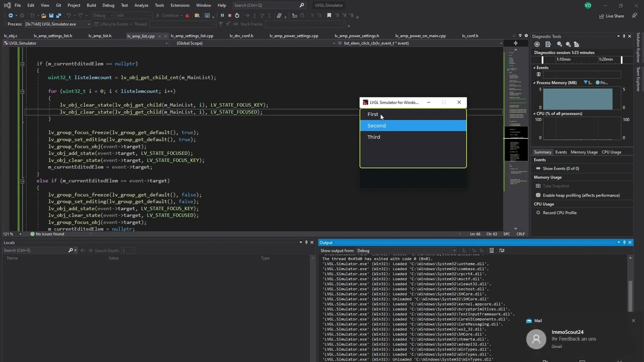Click Zoom In icon in Diagnostic Tools
Screen dimensions: 644x362
[559, 44]
